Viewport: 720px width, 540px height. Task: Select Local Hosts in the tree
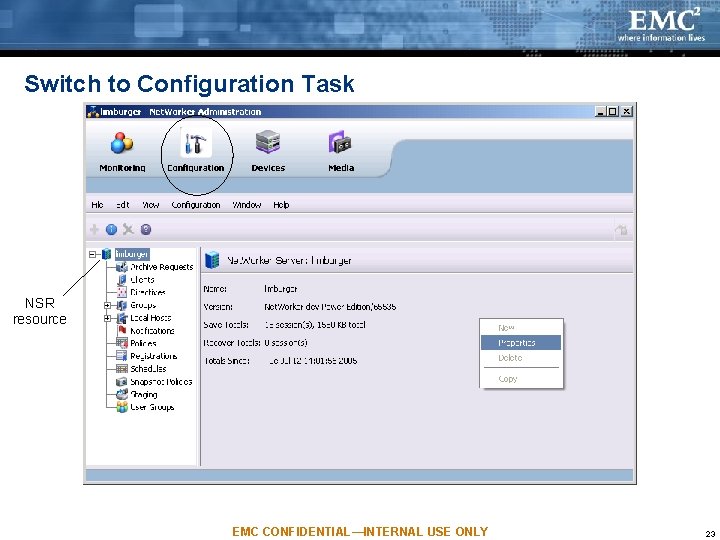pos(151,318)
